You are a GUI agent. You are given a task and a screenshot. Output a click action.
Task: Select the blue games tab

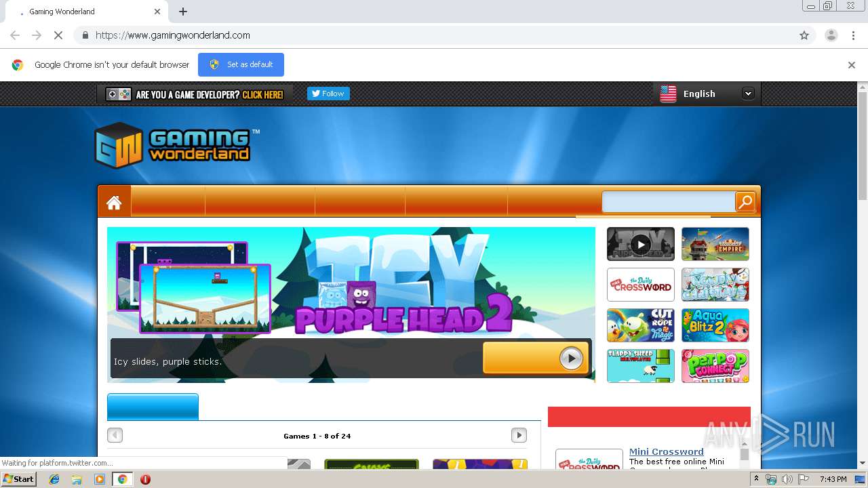153,407
